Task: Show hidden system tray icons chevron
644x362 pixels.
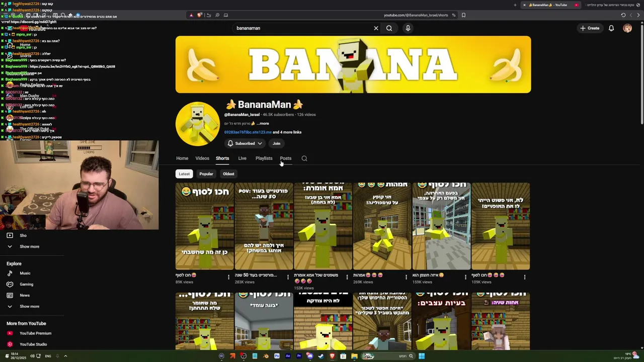Action: click(65, 356)
